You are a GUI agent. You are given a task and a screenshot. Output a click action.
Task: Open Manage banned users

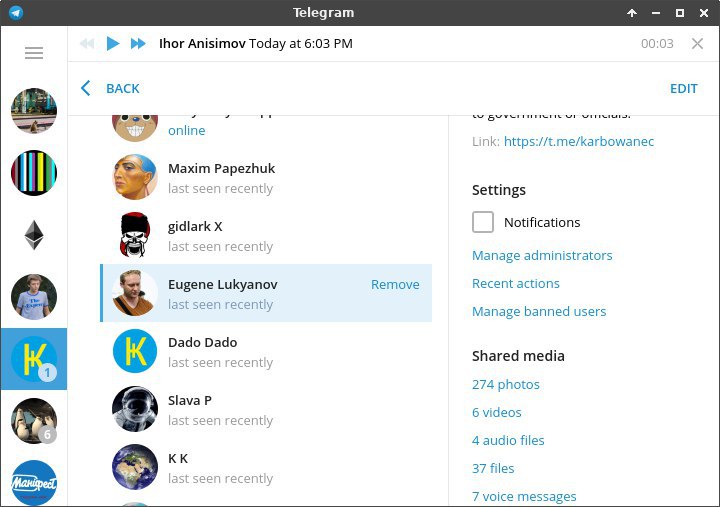click(x=539, y=311)
